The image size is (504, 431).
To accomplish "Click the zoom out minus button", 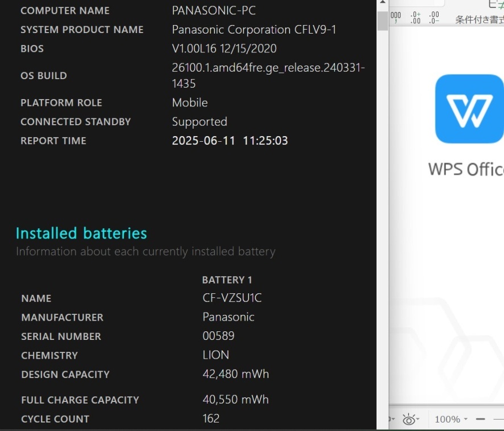I will click(x=480, y=419).
